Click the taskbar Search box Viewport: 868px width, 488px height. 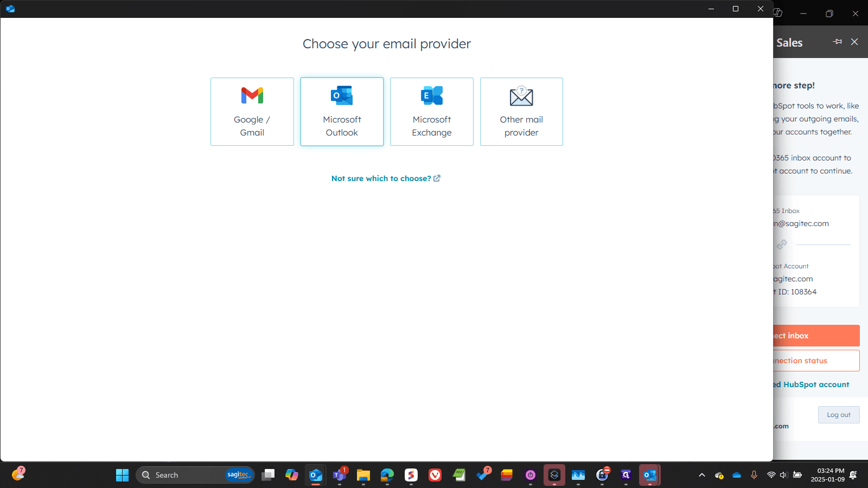pyautogui.click(x=195, y=475)
